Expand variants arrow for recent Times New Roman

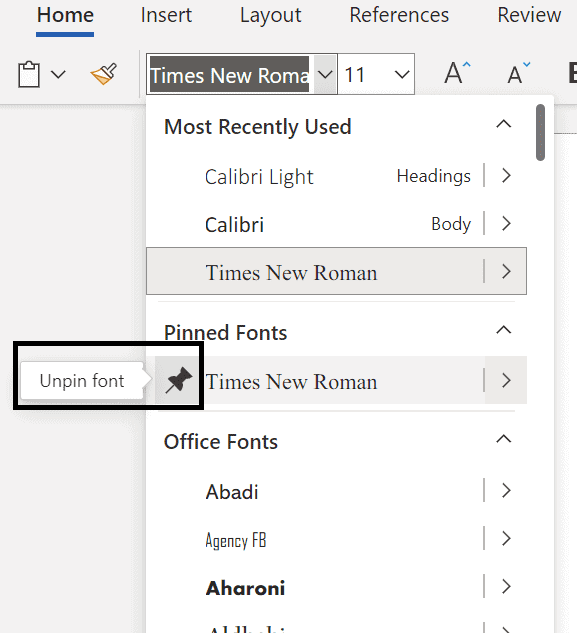point(506,271)
